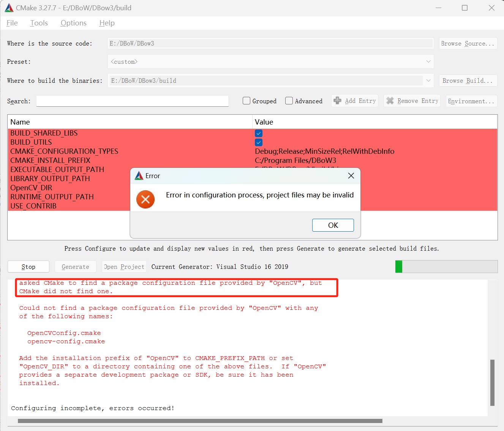This screenshot has height=431, width=504.
Task: Uncheck the BUILD_UTILS checkbox
Action: click(x=259, y=142)
